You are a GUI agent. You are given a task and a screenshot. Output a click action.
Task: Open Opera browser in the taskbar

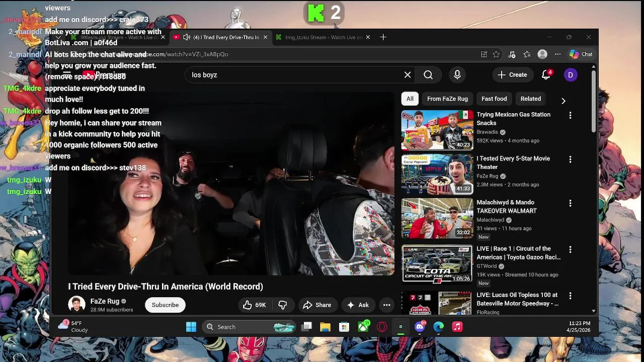pos(382,327)
